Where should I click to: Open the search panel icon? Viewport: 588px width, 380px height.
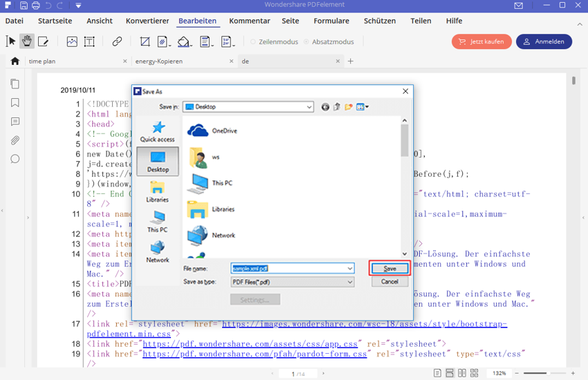click(15, 159)
